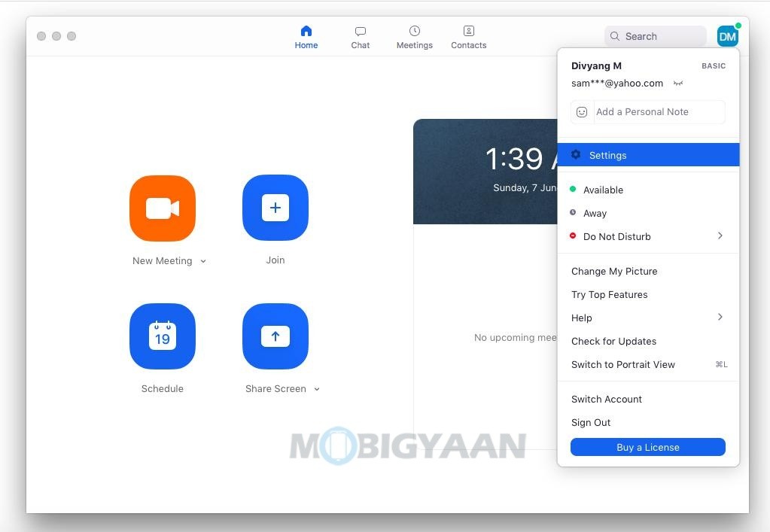Open Settings from the profile menu
The height and width of the screenshot is (532, 770).
607,155
